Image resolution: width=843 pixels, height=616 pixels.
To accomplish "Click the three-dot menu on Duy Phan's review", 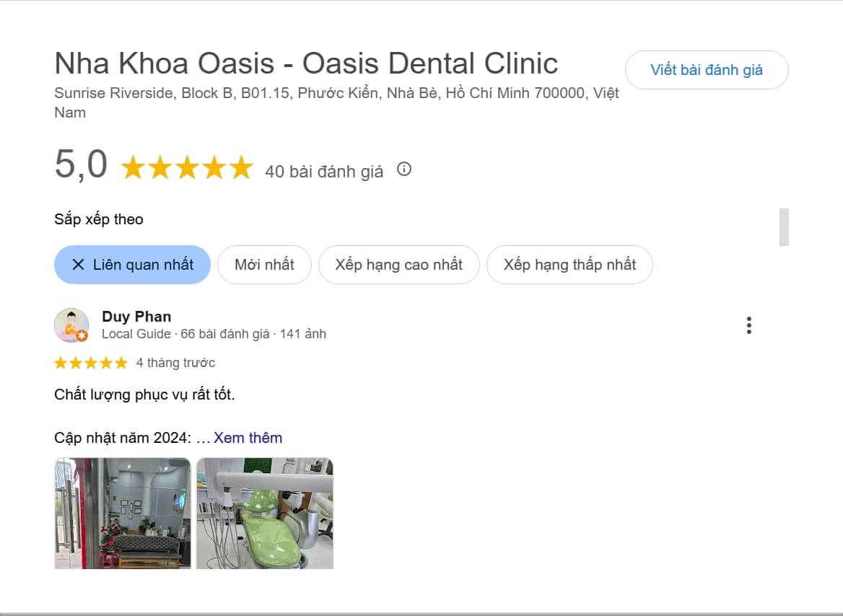I will coord(748,325).
